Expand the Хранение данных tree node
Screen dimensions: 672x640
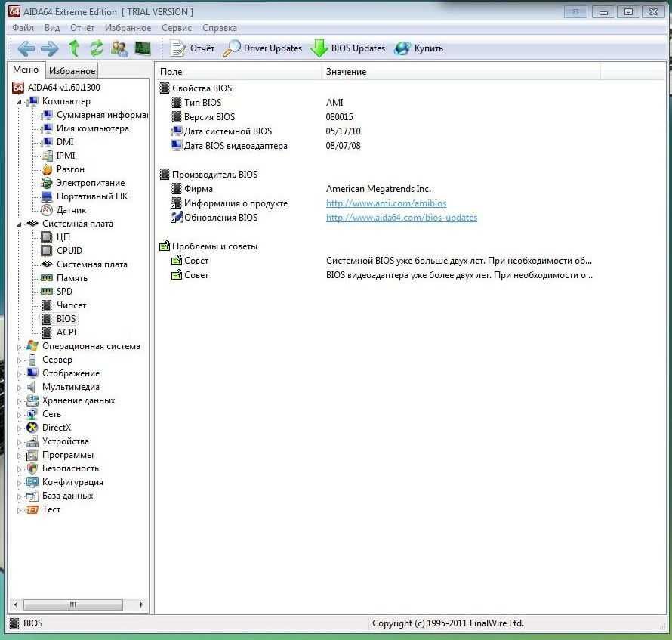point(19,401)
